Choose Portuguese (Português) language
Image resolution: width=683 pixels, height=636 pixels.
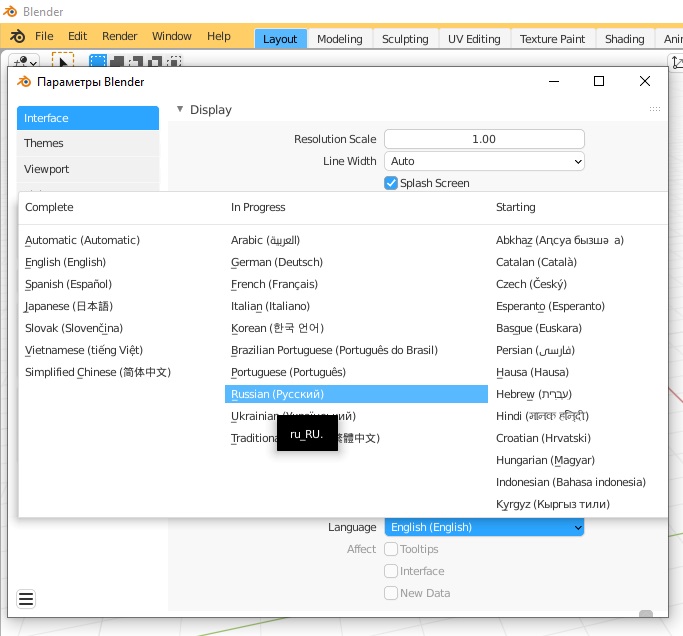(288, 372)
